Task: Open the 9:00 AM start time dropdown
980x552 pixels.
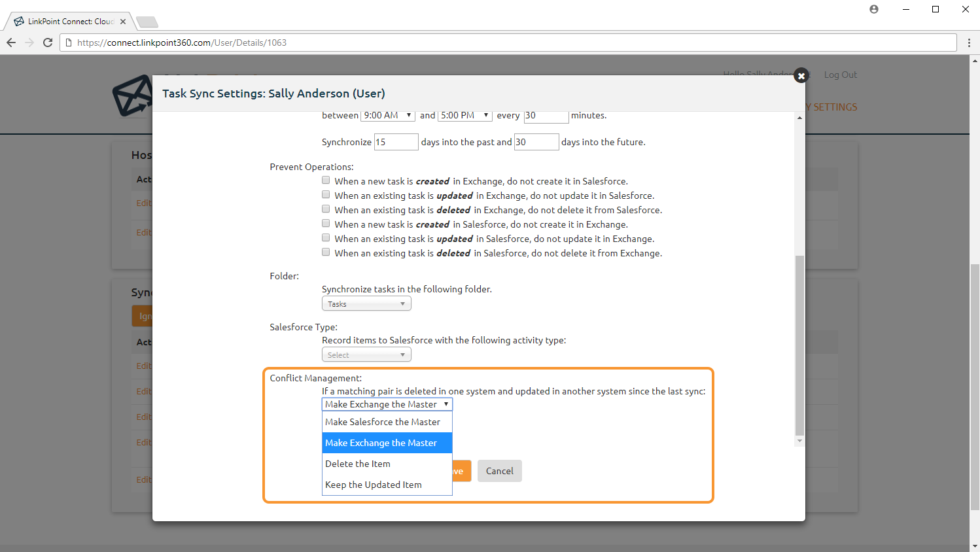Action: pyautogui.click(x=387, y=115)
